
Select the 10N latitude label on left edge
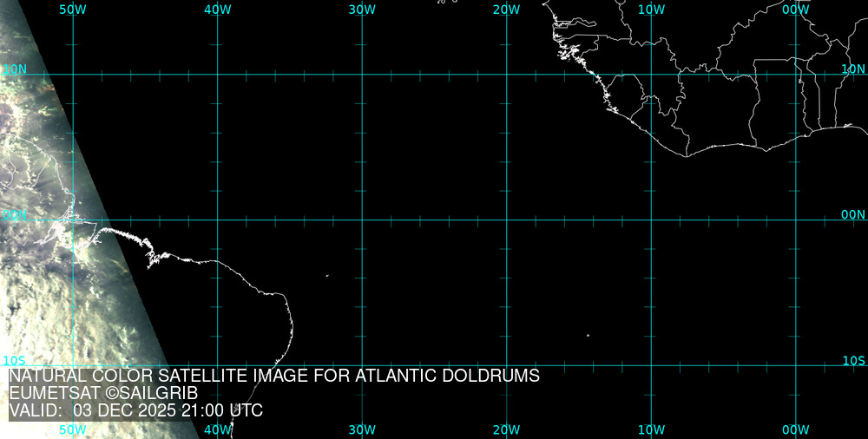(x=14, y=69)
